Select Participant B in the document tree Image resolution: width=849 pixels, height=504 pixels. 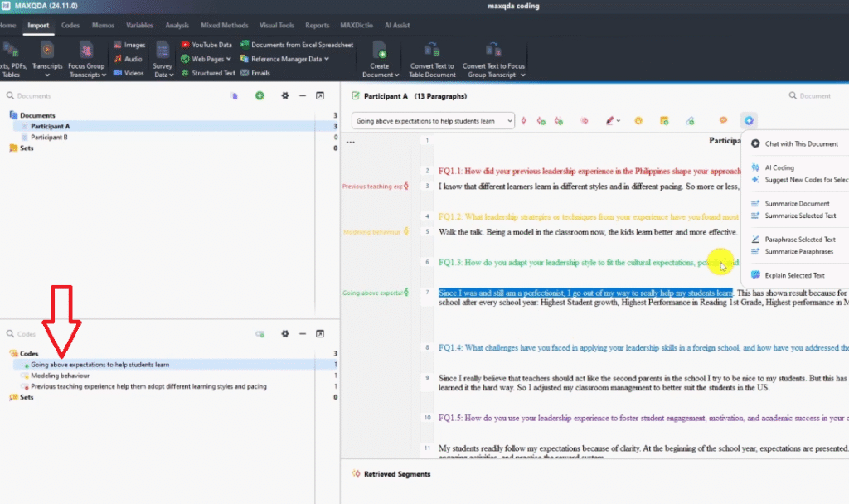(49, 137)
